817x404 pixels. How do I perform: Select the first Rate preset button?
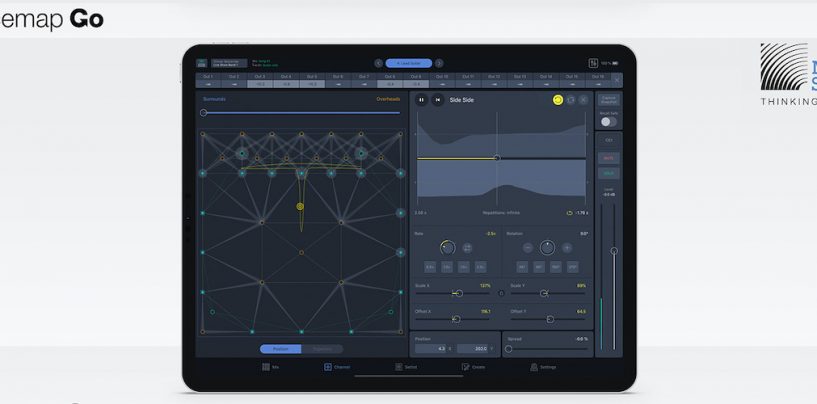(430, 267)
